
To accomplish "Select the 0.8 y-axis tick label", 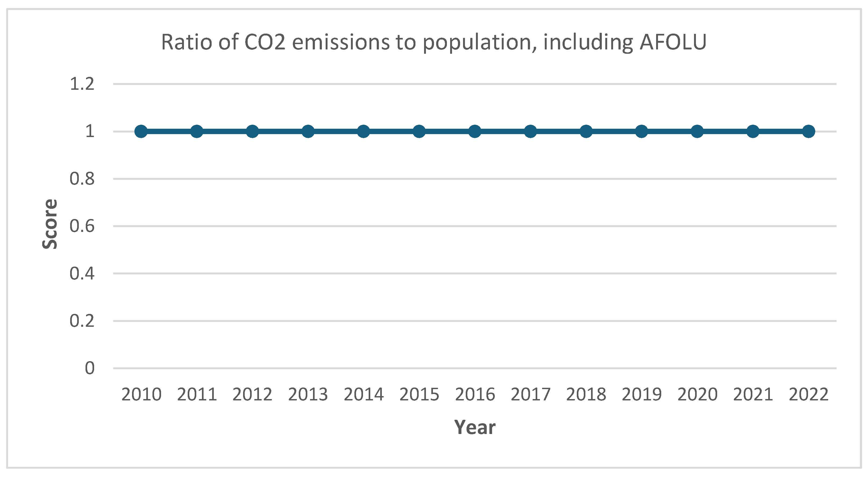I will (82, 179).
